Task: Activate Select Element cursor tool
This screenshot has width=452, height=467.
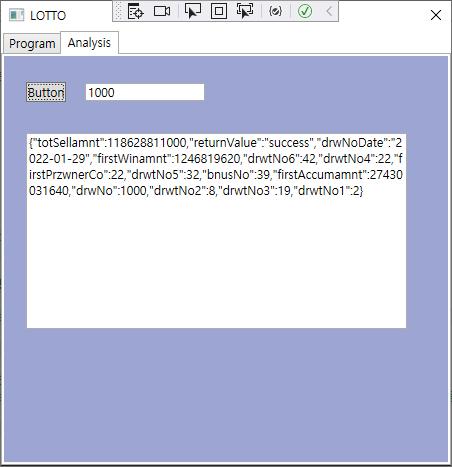Action: [193, 11]
